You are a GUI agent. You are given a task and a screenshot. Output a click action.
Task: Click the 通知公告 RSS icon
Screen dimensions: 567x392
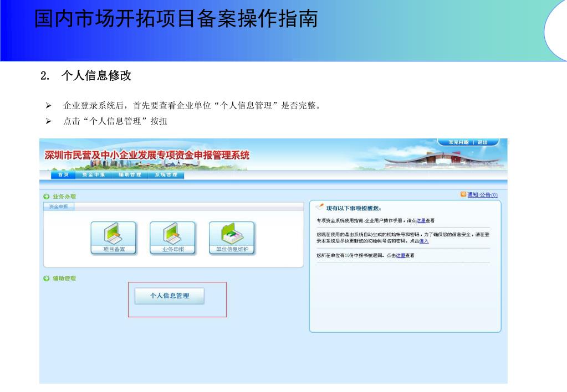tap(463, 194)
